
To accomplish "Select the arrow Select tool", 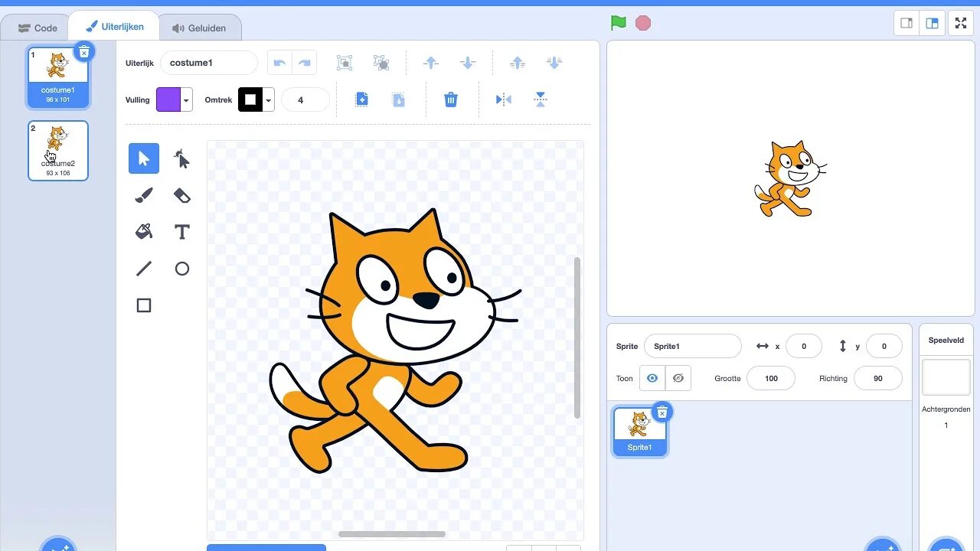I will 144,158.
